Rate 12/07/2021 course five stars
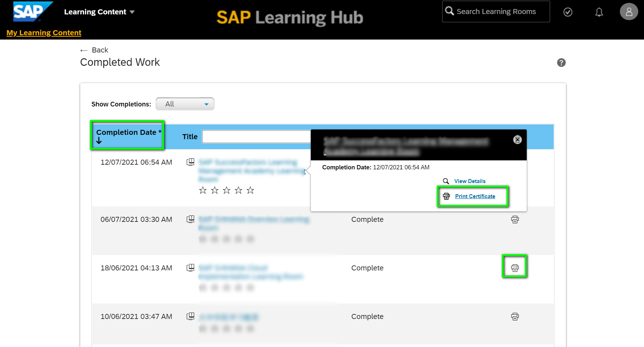This screenshot has width=644, height=347. coord(250,190)
